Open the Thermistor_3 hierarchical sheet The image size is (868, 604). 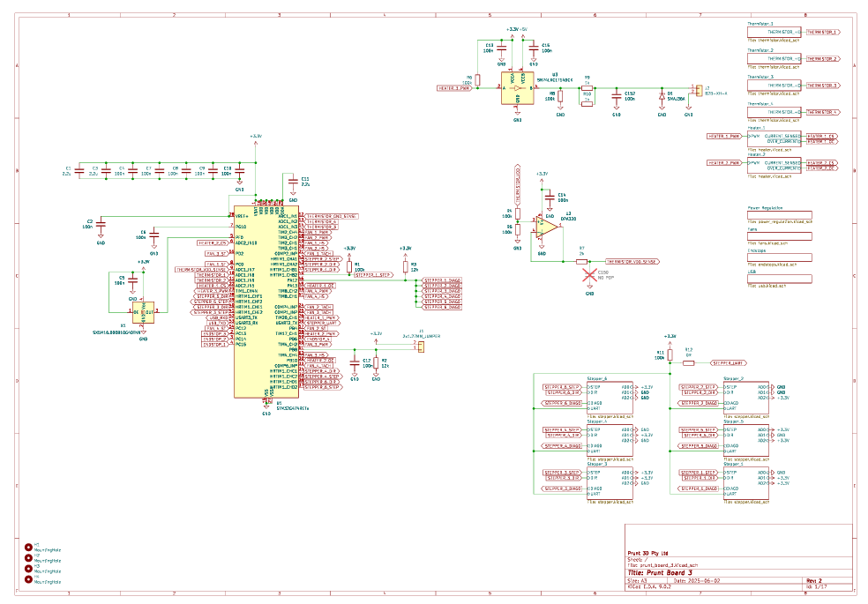[774, 86]
